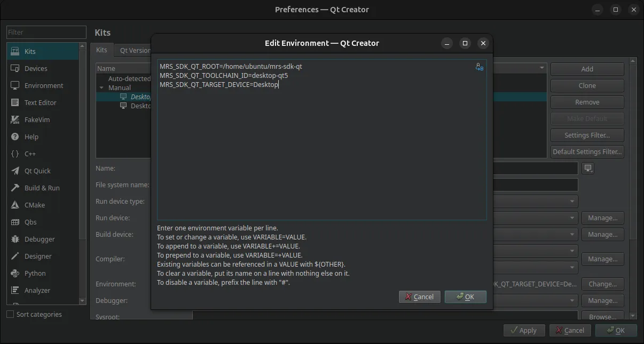Maximize the Edit Environment dialog
This screenshot has width=644, height=344.
coord(465,43)
